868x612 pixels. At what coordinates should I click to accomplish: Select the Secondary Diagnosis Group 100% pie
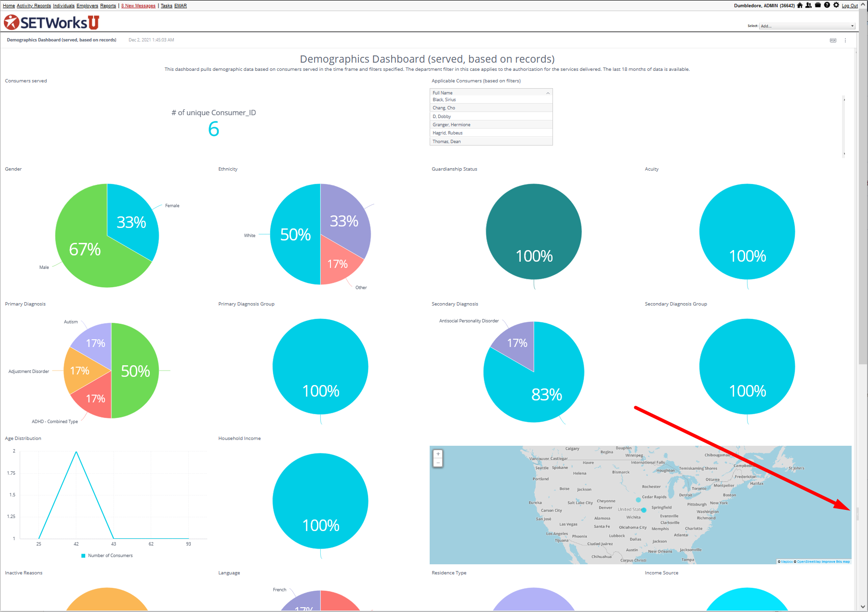[x=747, y=366]
